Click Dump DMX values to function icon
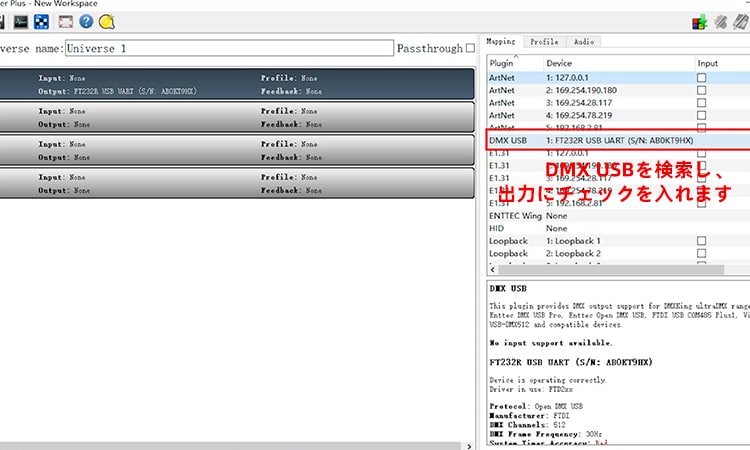 point(699,22)
